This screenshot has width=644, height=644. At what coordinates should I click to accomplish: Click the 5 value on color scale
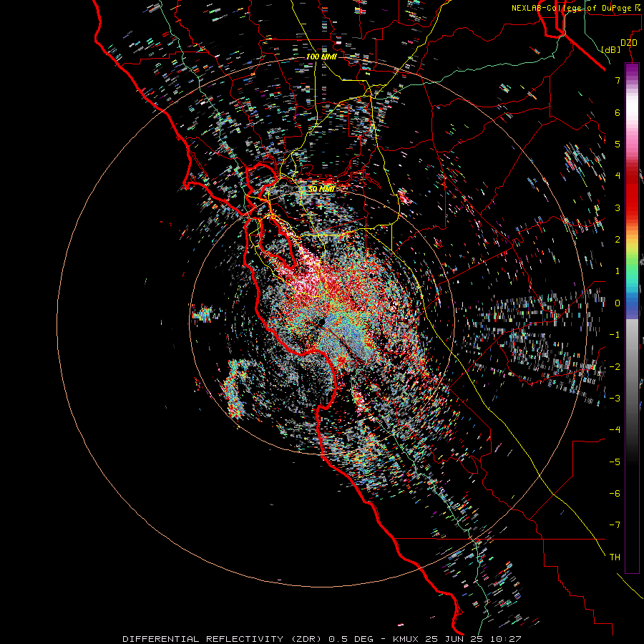tap(618, 144)
